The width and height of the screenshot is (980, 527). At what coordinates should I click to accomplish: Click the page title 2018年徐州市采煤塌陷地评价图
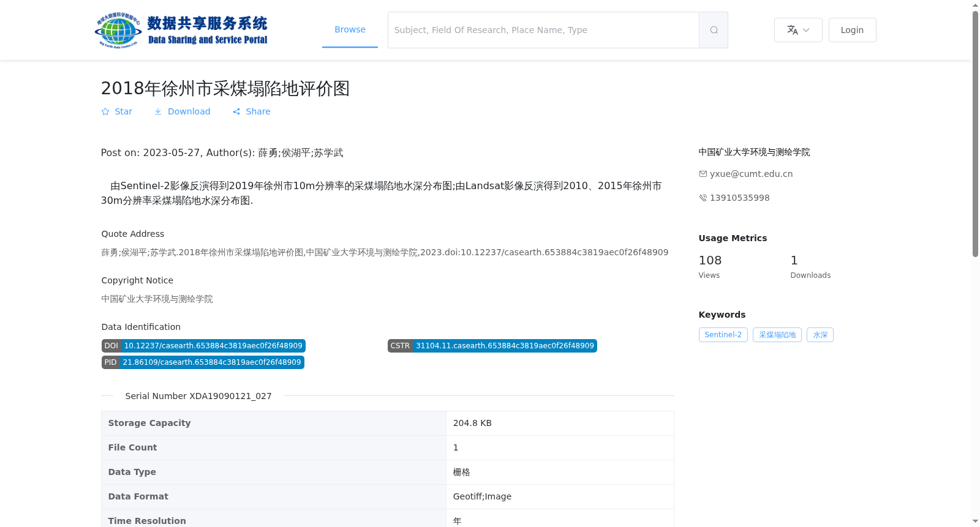(x=225, y=88)
